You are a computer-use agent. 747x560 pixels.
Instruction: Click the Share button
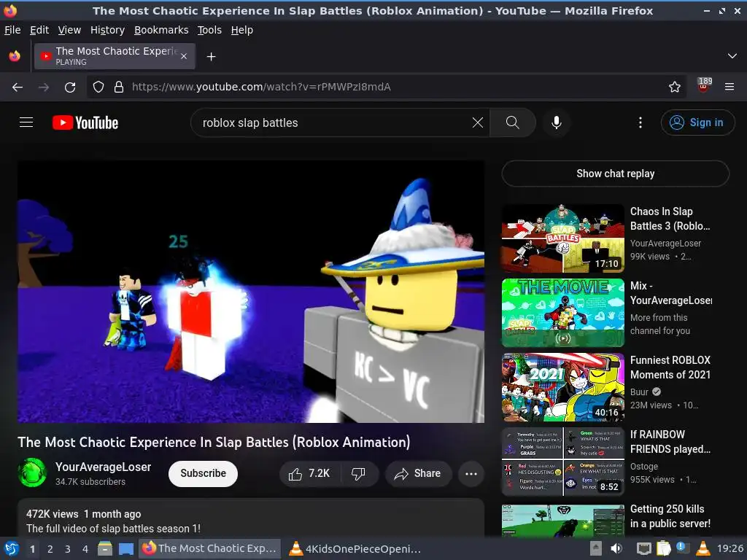pos(418,473)
